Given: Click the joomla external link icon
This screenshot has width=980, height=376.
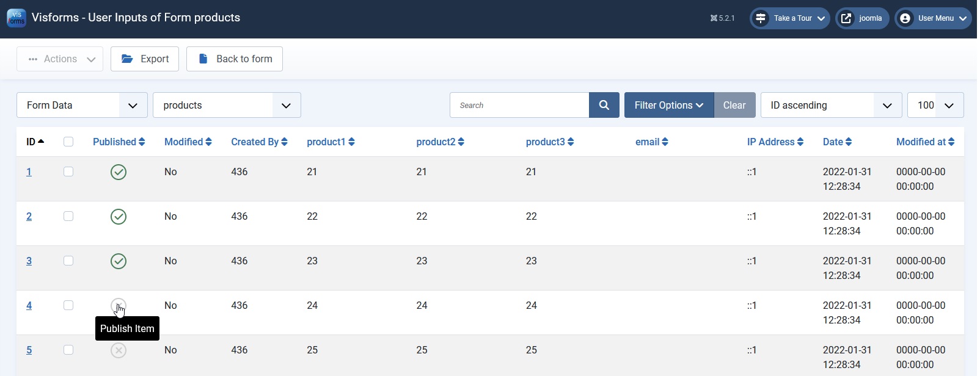Looking at the screenshot, I should [846, 18].
